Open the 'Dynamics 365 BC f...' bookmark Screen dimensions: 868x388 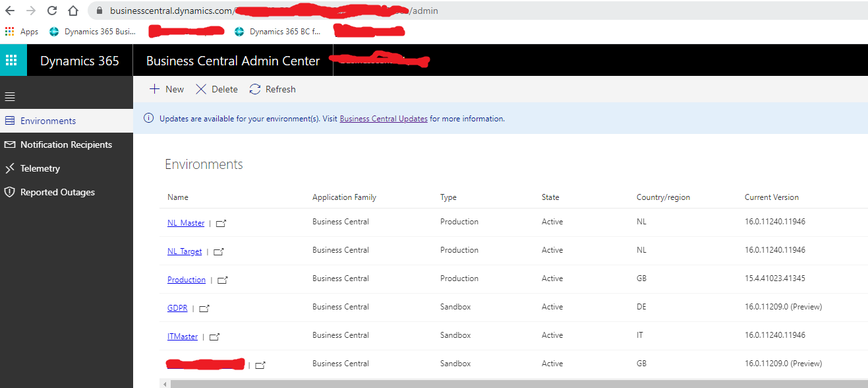(277, 31)
